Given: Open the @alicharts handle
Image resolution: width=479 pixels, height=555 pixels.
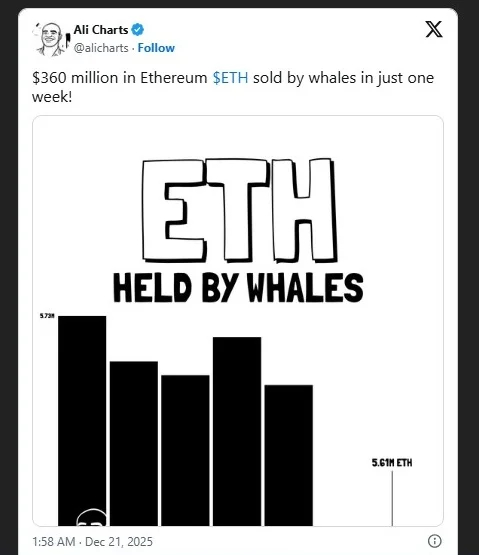Looking at the screenshot, I should [101, 48].
